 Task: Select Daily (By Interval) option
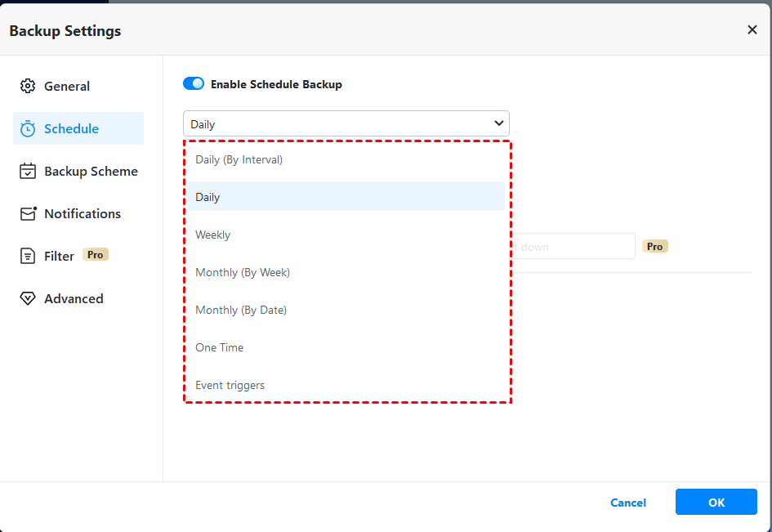point(239,159)
